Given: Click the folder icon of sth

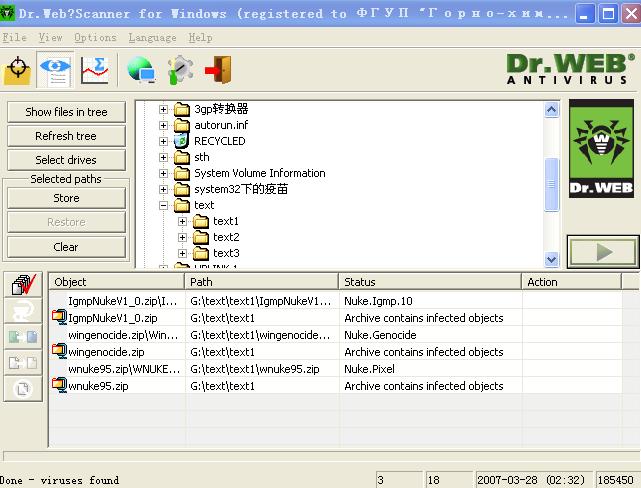Looking at the screenshot, I should tap(182, 157).
